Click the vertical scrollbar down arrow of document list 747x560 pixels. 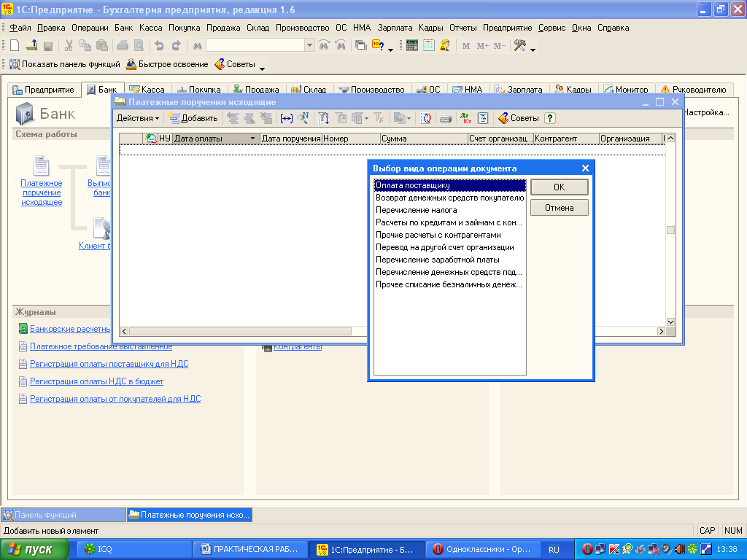point(670,322)
